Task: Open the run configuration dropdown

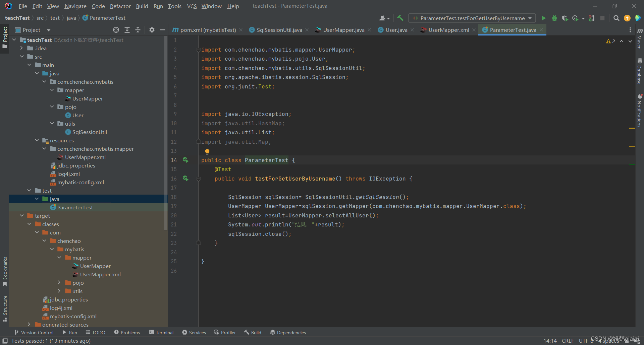Action: pyautogui.click(x=472, y=18)
